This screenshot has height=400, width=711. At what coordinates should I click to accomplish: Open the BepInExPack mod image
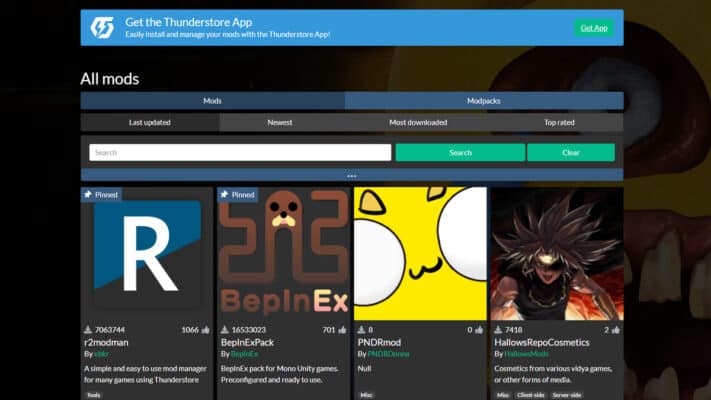[x=283, y=253]
